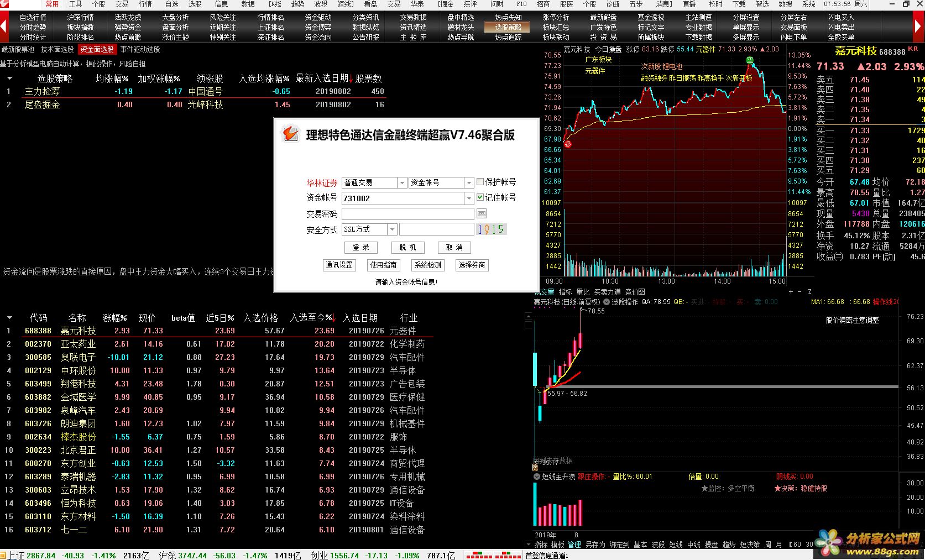The height and width of the screenshot is (560, 925).
Task: Tick the 保护帐号 checkbox
Action: point(480,181)
